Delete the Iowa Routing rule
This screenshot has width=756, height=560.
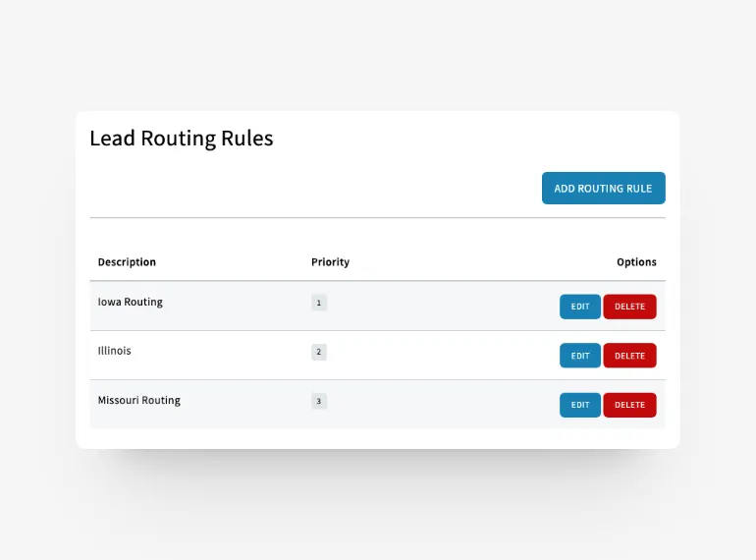(629, 307)
